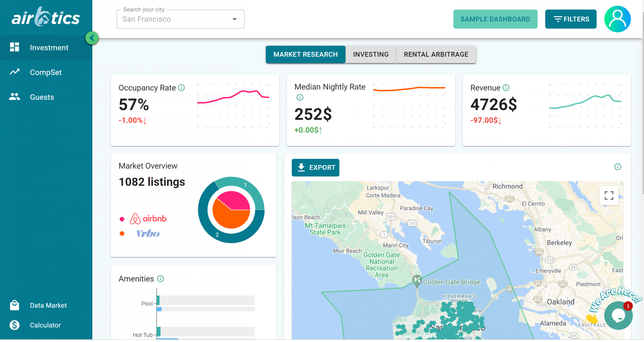Open the CompSet menu item
Image resolution: width=644 pixels, height=342 pixels.
[46, 72]
